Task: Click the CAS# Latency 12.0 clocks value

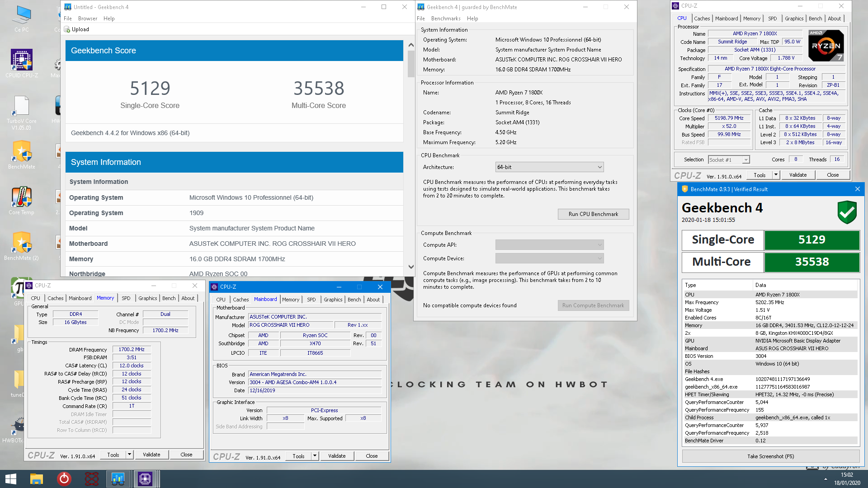Action: tap(132, 366)
